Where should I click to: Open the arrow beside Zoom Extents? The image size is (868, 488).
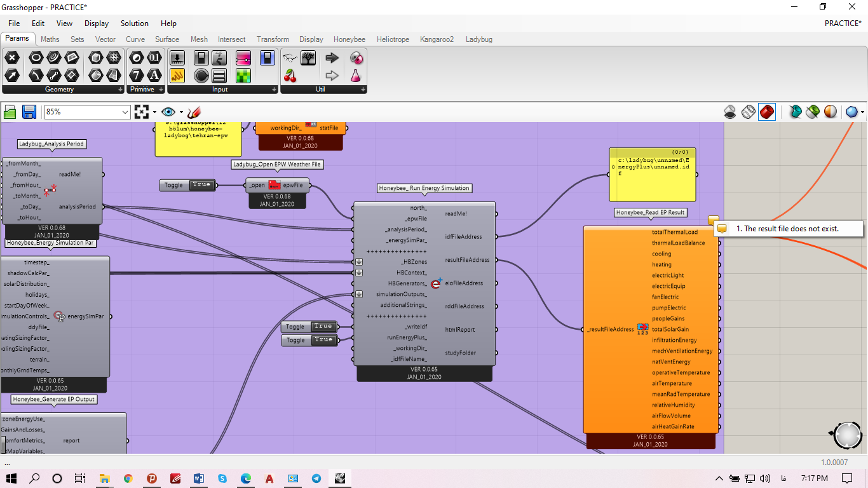[154, 112]
